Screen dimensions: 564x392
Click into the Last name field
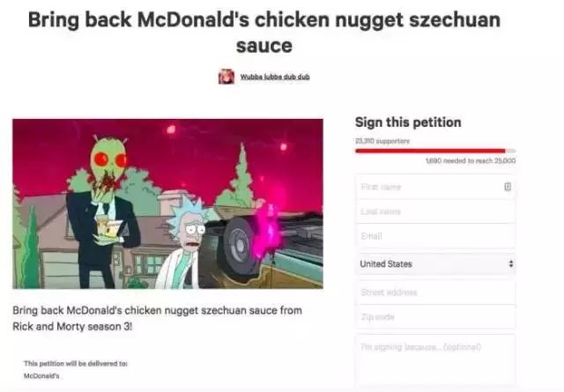coord(435,211)
